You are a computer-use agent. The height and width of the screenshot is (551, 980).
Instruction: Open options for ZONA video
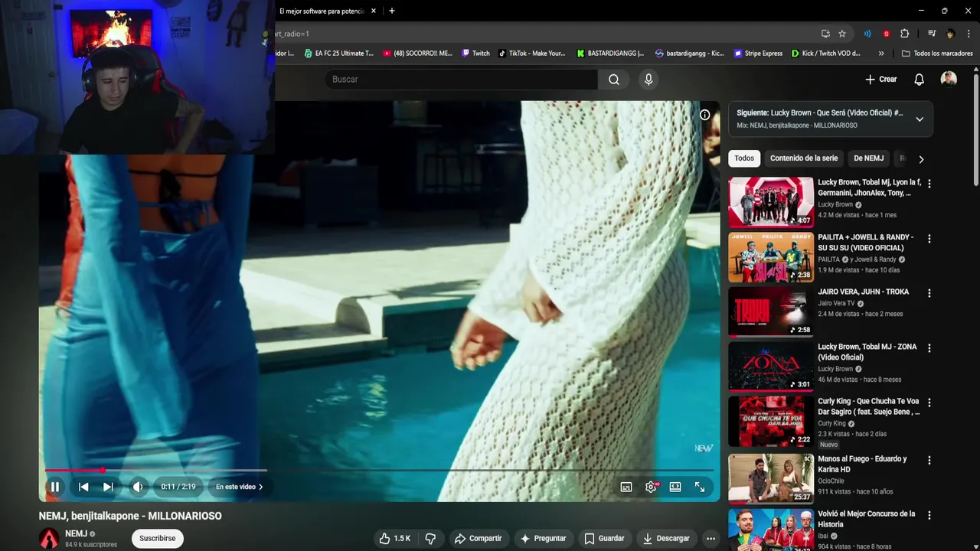tap(929, 348)
